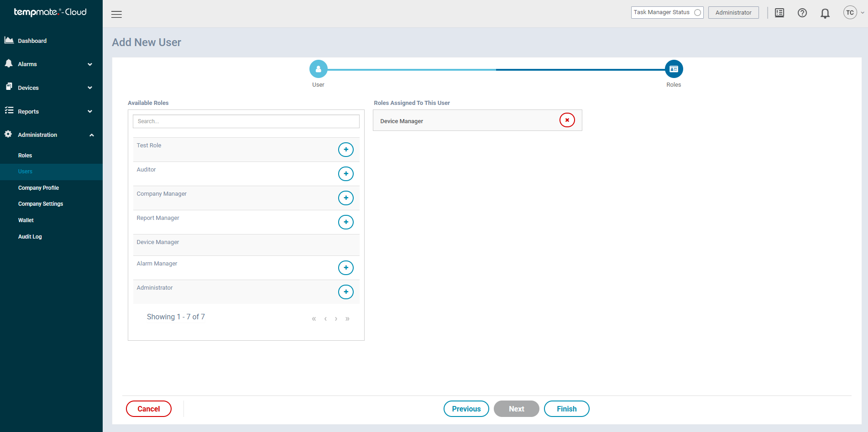Click the Test Role label
The width and height of the screenshot is (868, 432).
(149, 146)
